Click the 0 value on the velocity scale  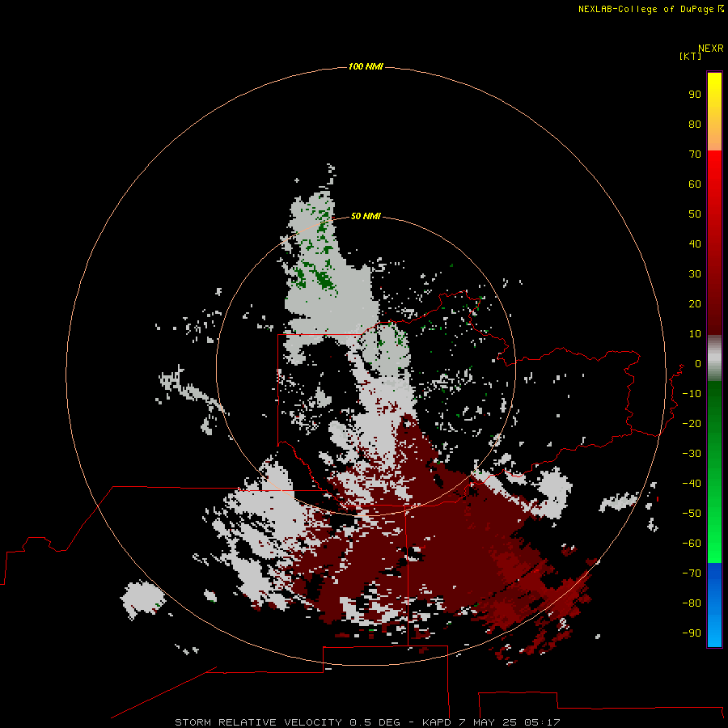pyautogui.click(x=698, y=363)
